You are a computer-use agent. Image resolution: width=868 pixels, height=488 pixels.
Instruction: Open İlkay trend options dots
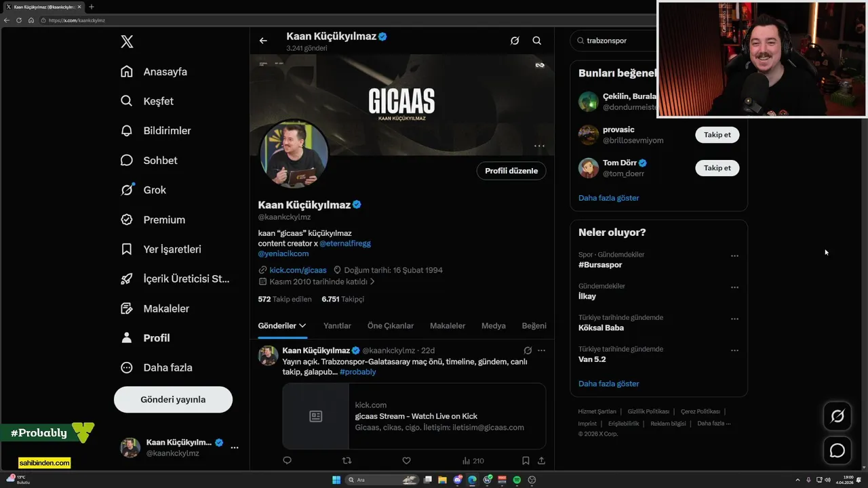coord(734,287)
